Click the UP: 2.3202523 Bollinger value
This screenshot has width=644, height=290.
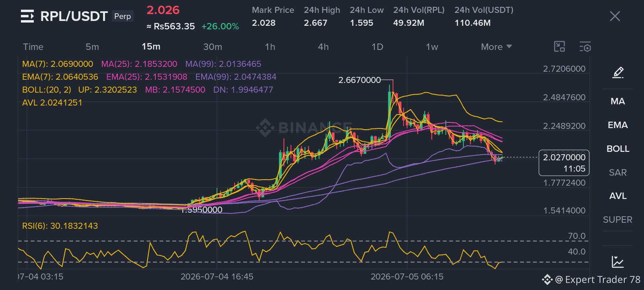pyautogui.click(x=107, y=90)
